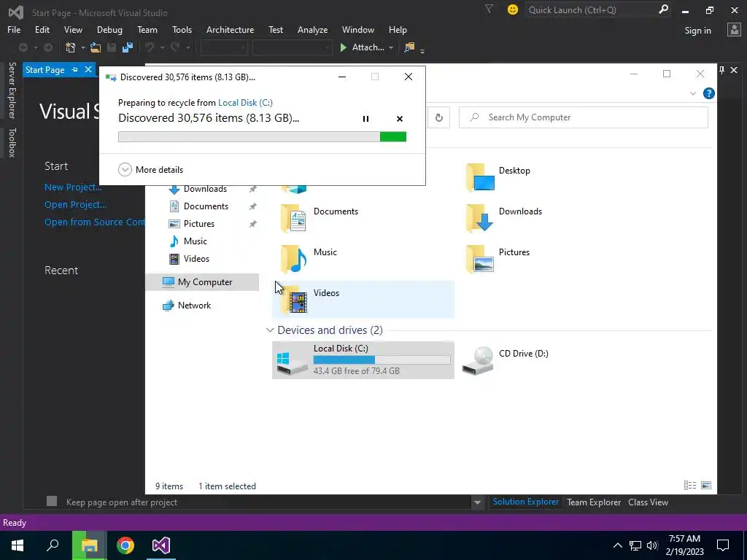Click Visual Studio taskbar icon
Viewport: 747px width, 560px height.
(x=161, y=545)
